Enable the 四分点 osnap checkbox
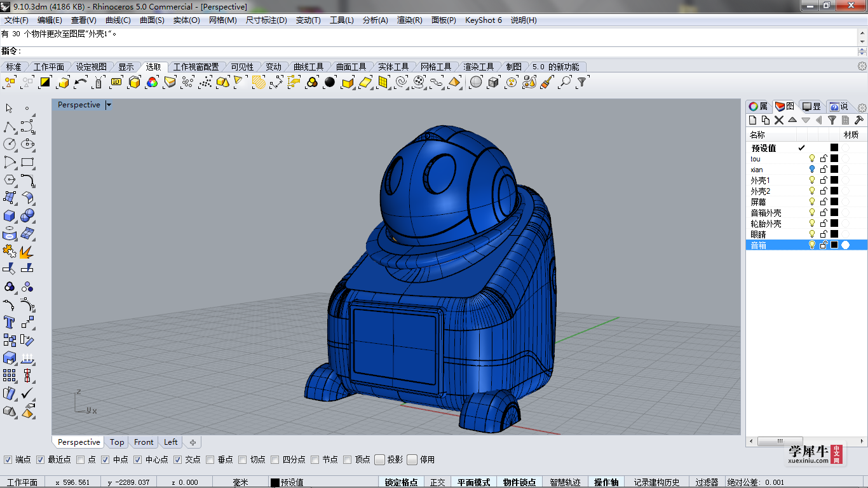 [275, 459]
